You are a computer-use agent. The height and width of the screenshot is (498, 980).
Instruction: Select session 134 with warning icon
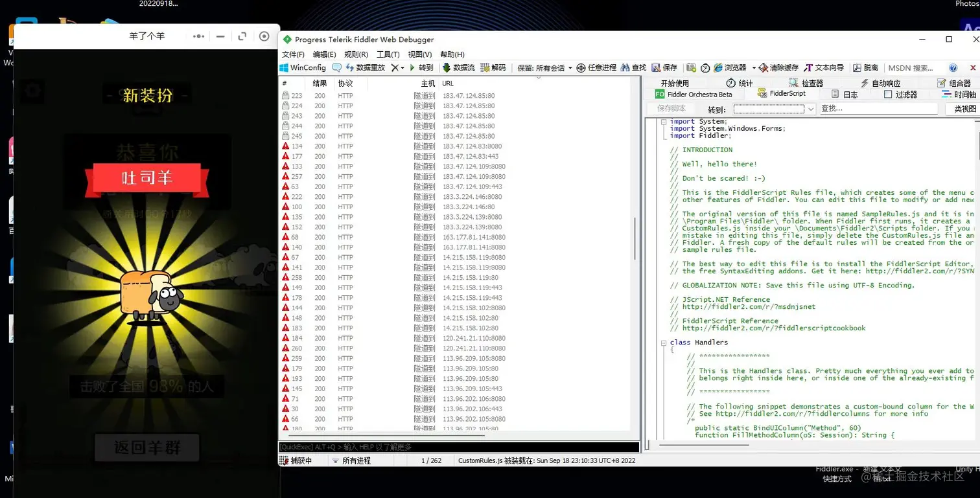[x=455, y=146]
